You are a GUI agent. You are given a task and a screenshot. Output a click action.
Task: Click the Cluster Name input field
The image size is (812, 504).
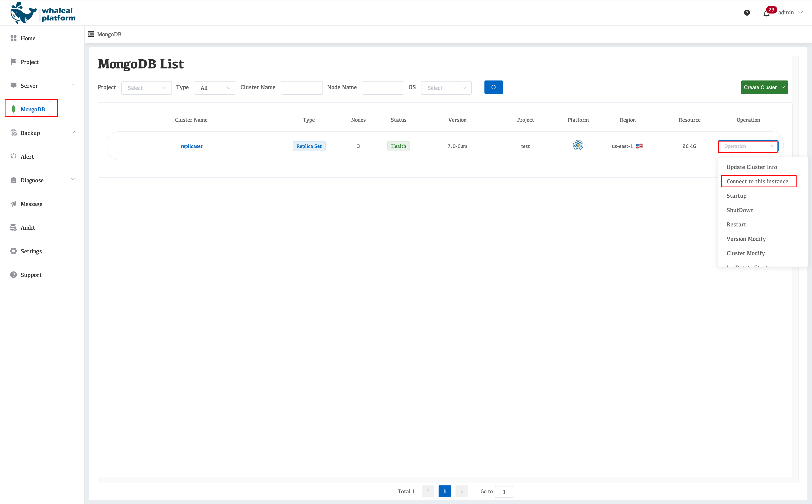[301, 88]
